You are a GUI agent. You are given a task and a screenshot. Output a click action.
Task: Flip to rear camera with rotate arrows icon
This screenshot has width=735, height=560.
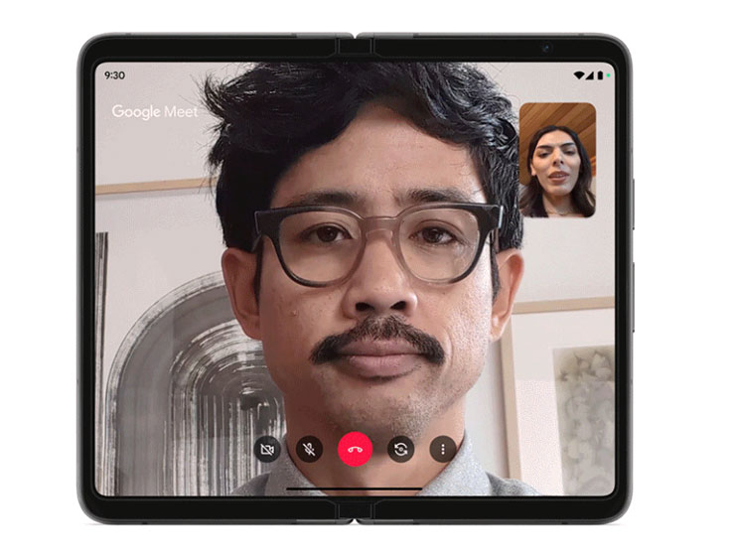[399, 449]
